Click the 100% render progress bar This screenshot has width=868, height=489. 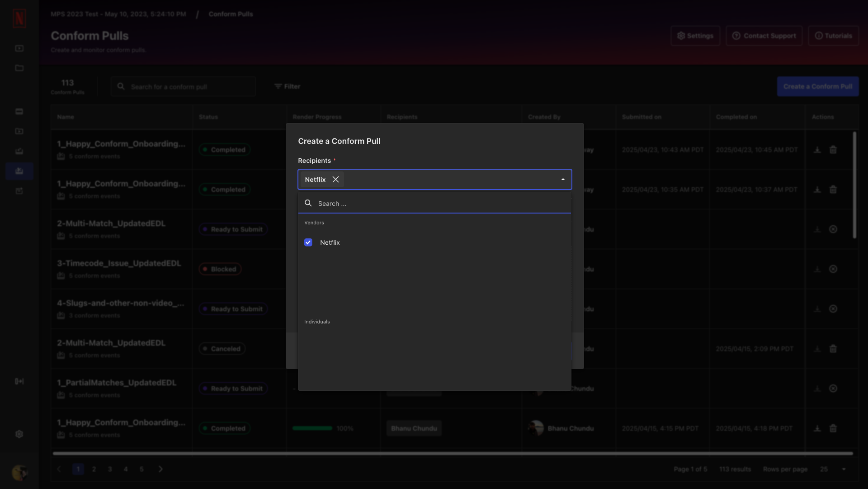(312, 428)
